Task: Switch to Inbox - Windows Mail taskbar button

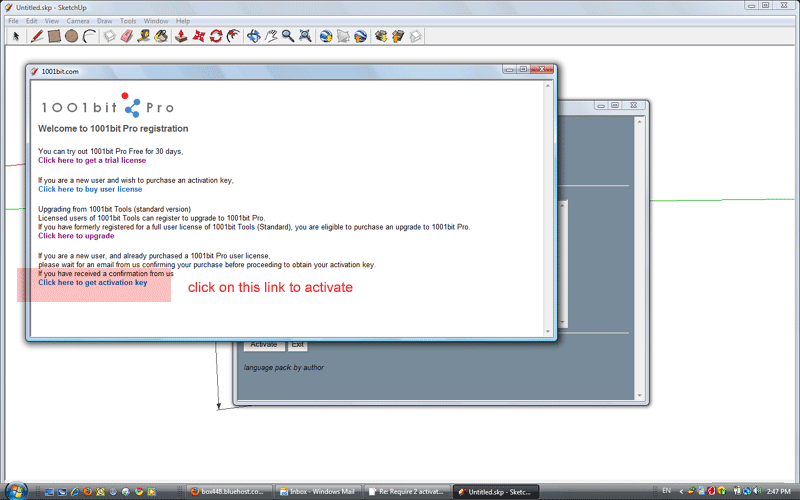Action: [318, 491]
